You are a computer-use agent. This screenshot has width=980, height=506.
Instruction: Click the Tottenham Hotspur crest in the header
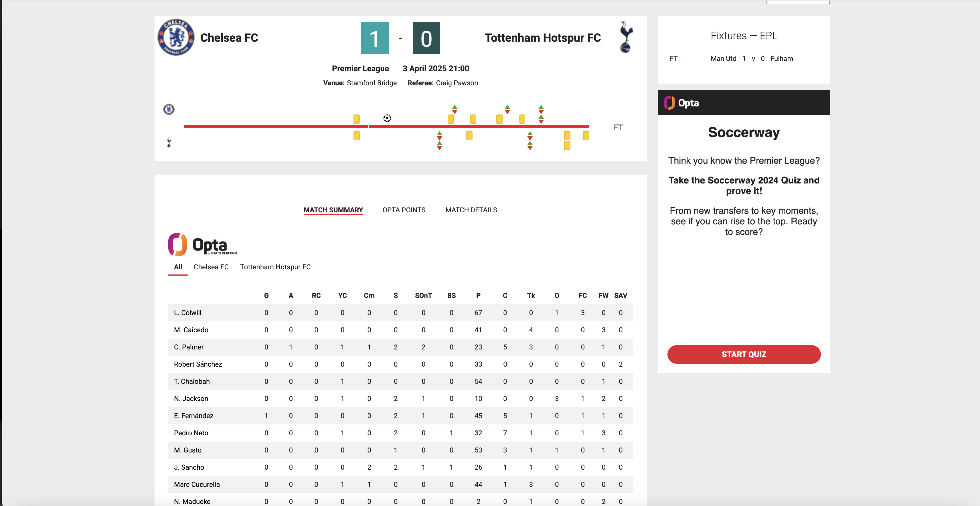(x=626, y=37)
